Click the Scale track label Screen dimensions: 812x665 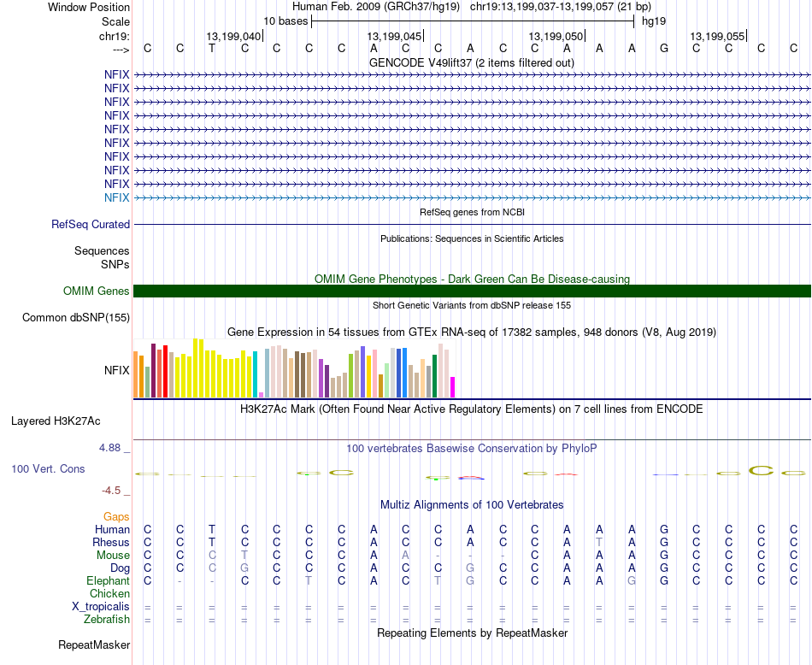point(115,21)
